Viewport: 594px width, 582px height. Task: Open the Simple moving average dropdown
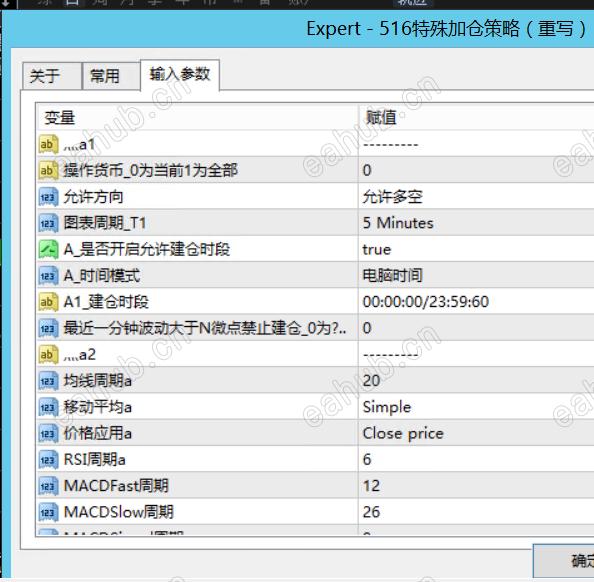476,407
